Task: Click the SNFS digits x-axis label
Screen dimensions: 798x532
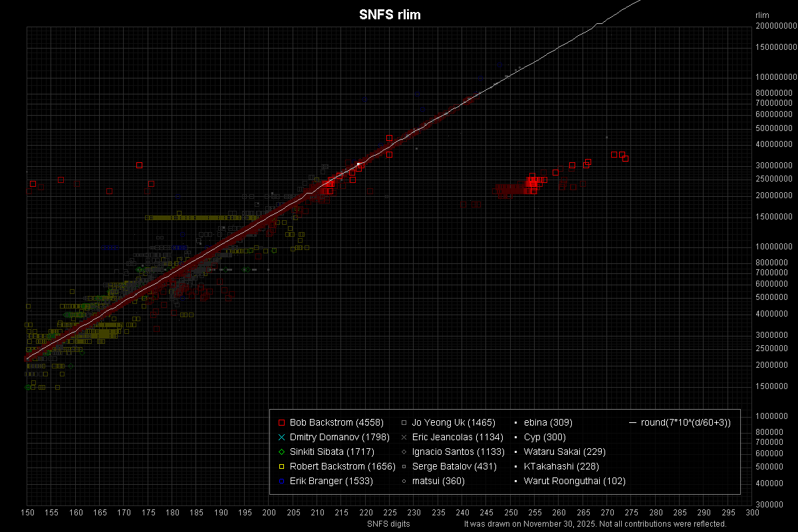Action: click(388, 524)
